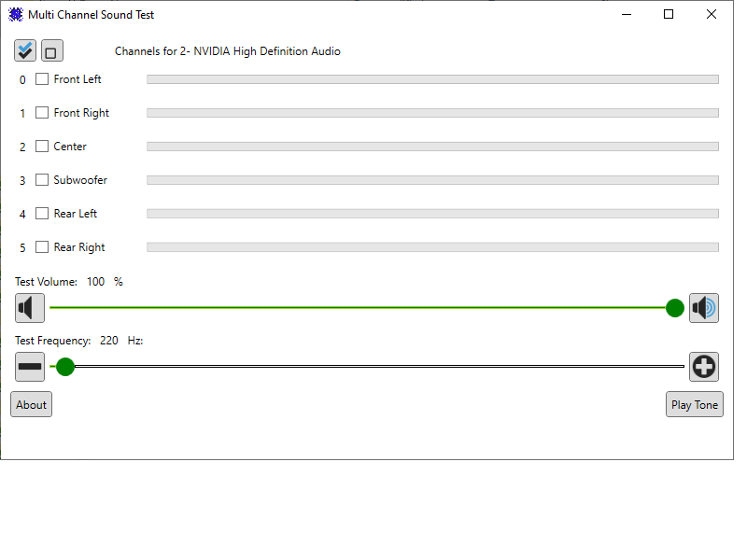Click the select all channels checkmark icon
Image resolution: width=747 pixels, height=560 pixels.
click(x=25, y=50)
